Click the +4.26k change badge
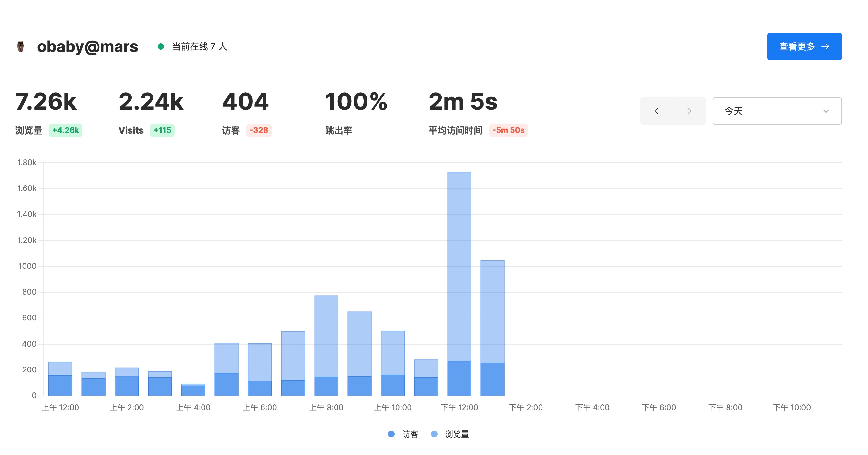 tap(65, 130)
